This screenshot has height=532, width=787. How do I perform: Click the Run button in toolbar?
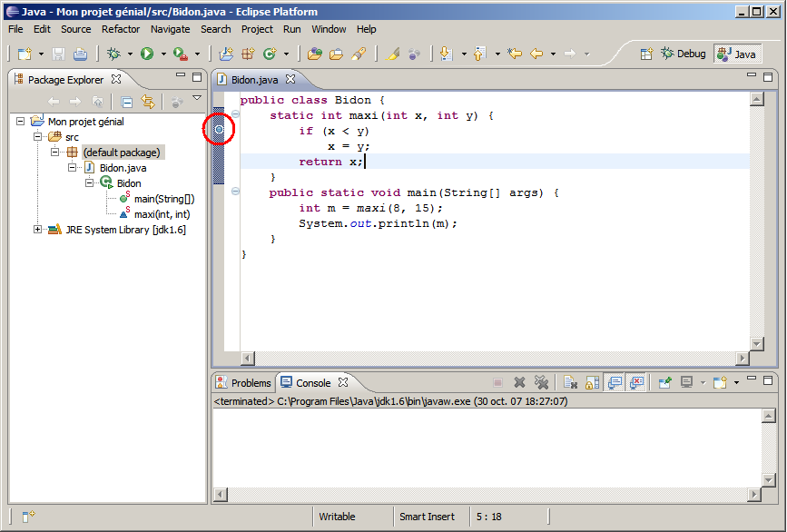tap(146, 54)
